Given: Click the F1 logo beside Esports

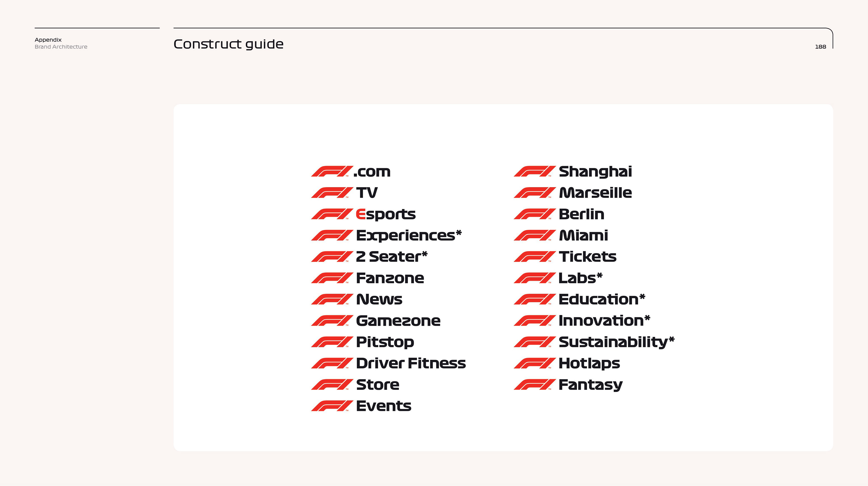Looking at the screenshot, I should [332, 214].
